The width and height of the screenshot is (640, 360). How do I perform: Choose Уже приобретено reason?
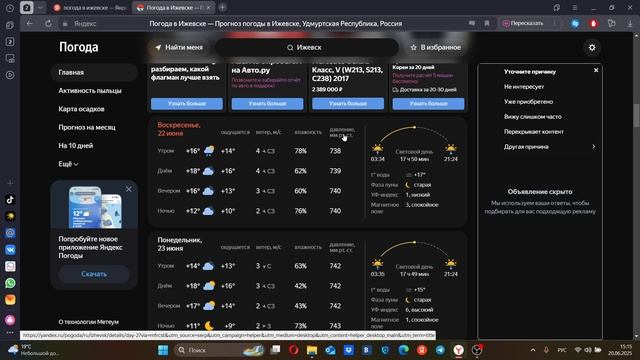pos(528,102)
